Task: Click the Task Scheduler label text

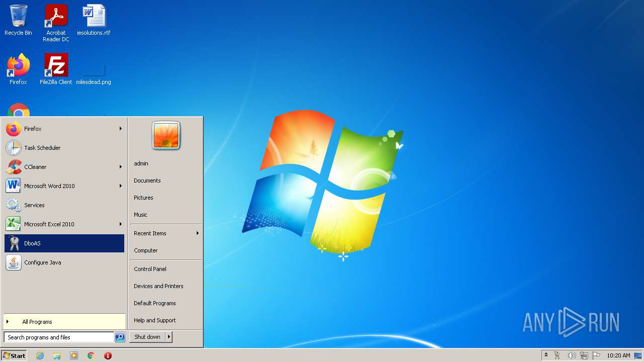Action: (42, 148)
